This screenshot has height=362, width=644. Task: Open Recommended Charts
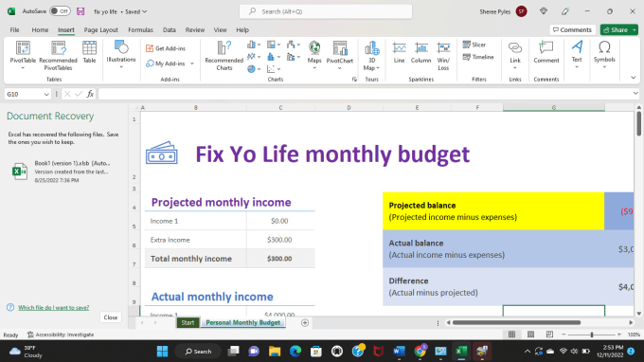[x=224, y=56]
